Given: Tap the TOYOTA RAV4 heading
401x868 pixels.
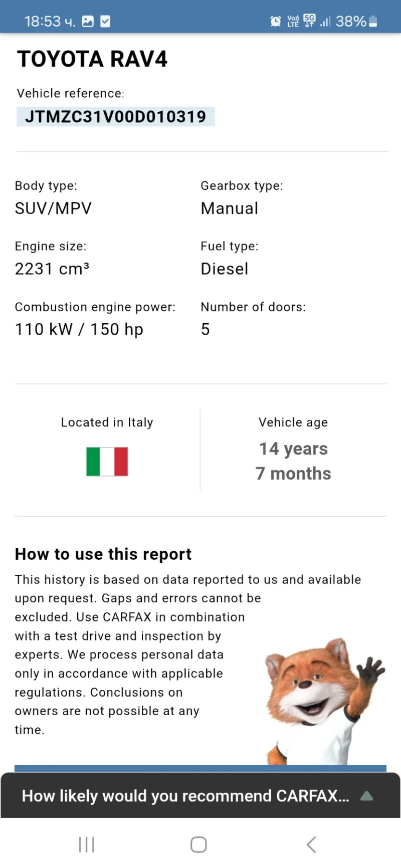Looking at the screenshot, I should 92,59.
